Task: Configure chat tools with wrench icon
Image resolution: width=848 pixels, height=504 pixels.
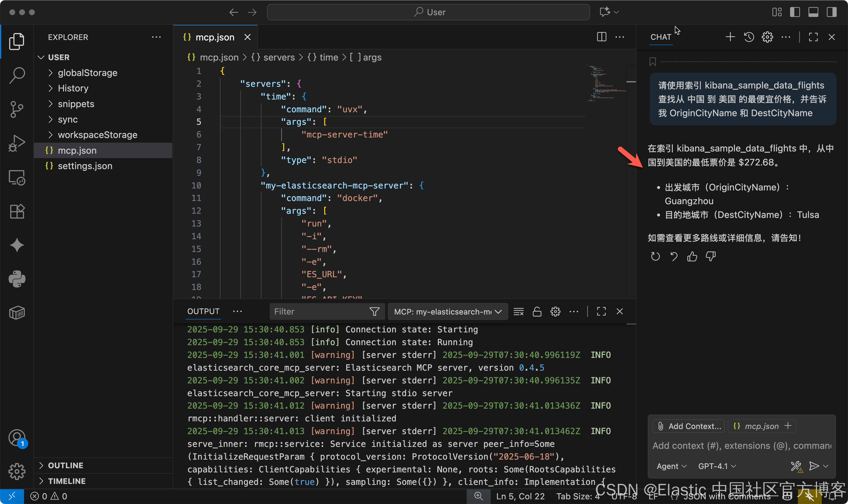Action: 796,466
